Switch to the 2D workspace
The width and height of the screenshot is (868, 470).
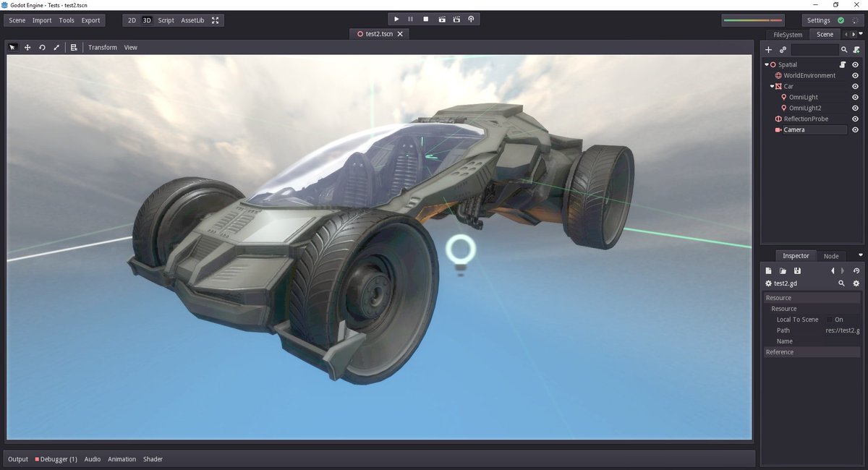click(x=131, y=20)
